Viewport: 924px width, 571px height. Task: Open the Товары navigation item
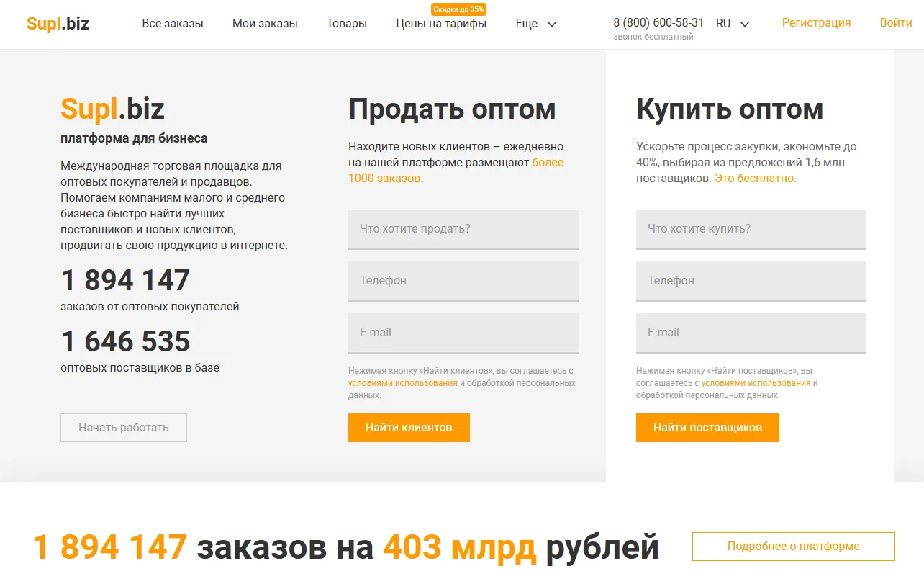[x=347, y=24]
